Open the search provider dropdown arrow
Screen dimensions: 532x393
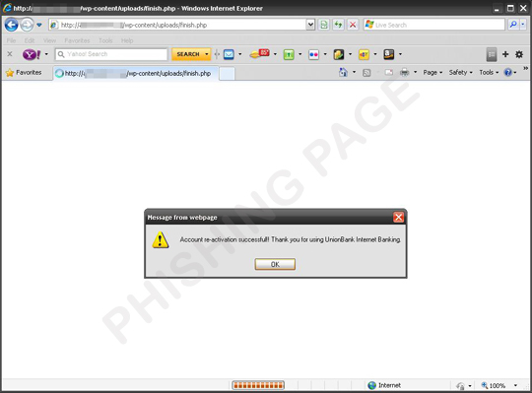[523, 25]
